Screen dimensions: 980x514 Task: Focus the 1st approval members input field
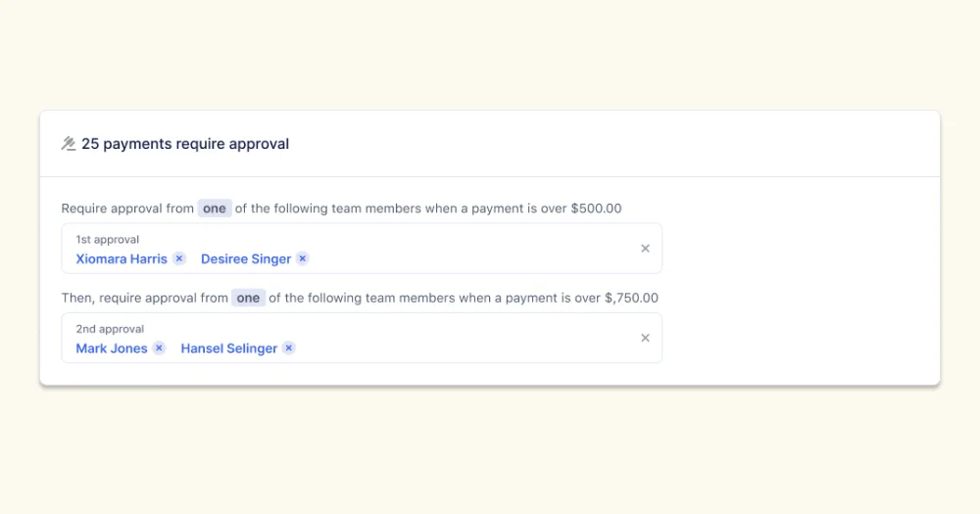[470, 258]
